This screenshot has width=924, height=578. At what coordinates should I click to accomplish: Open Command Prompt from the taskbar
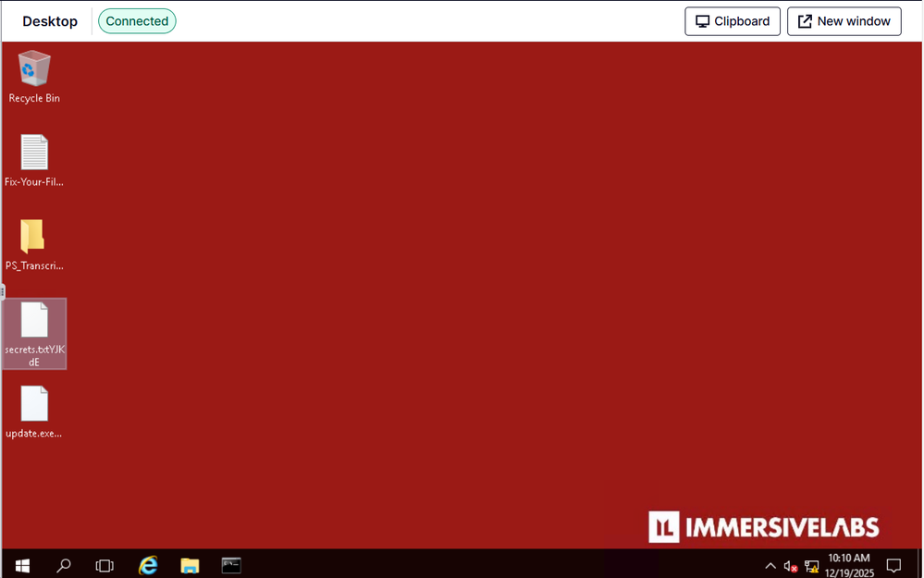pyautogui.click(x=231, y=565)
